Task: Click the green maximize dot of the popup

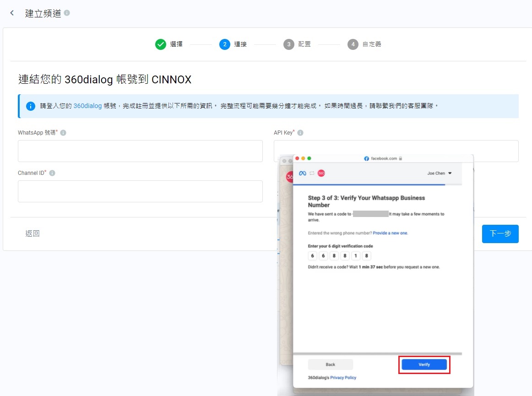Action: 309,158
